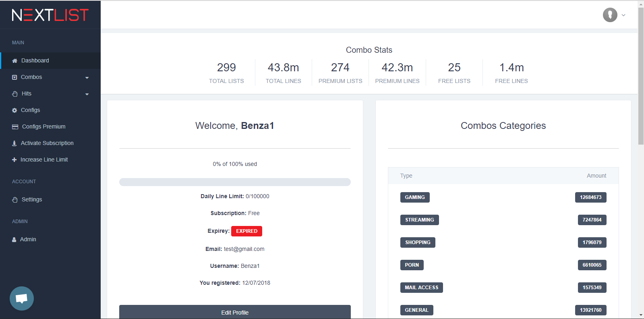The image size is (644, 319).
Task: Click the PORN category tag
Action: coord(412,265)
